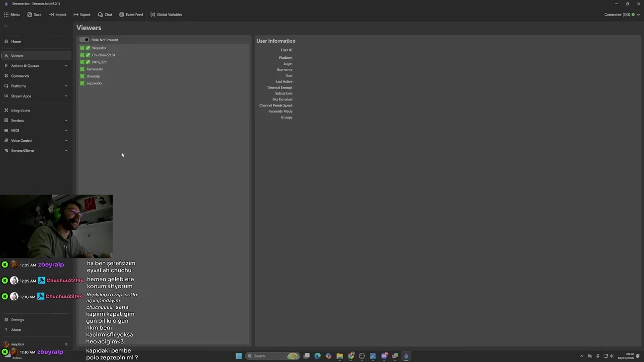Expand Voice Control section
The height and width of the screenshot is (362, 644).
point(35,140)
